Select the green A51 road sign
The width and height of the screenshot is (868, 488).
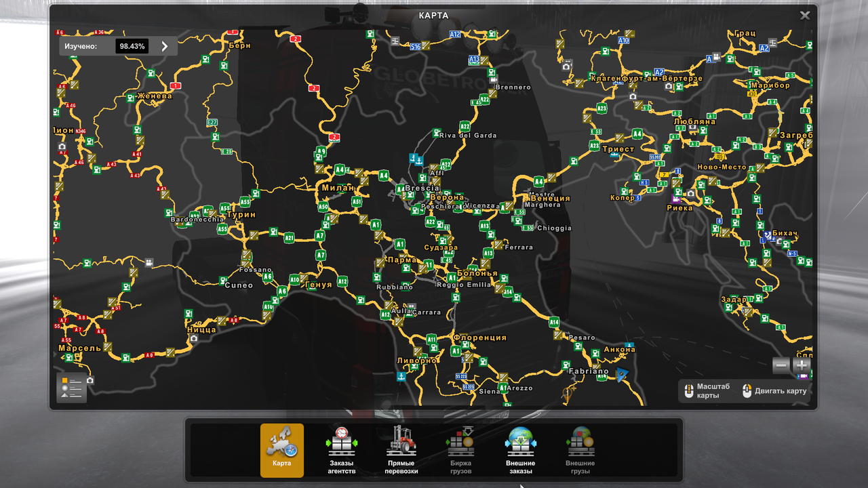[x=357, y=201]
